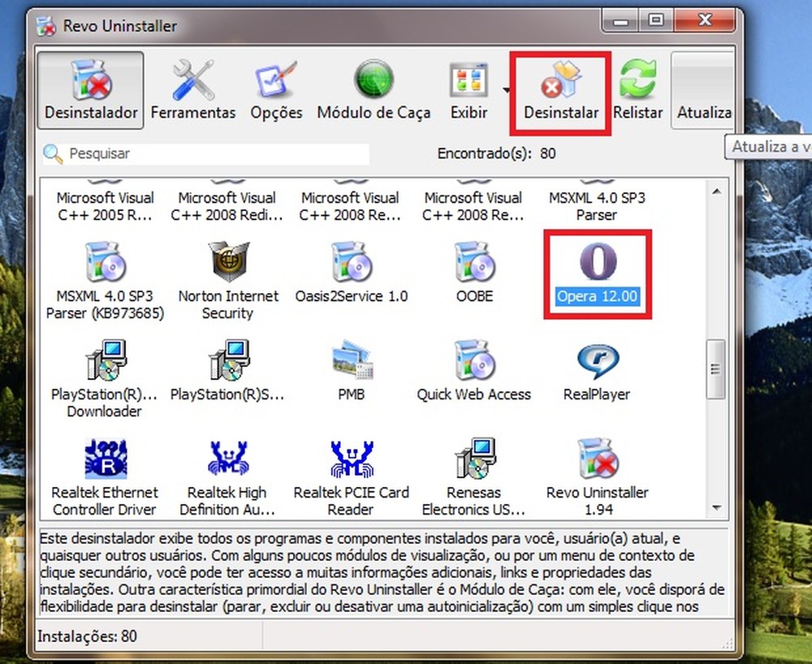812x664 pixels.
Task: Select Renesas Electronics US... entry
Action: tap(474, 477)
